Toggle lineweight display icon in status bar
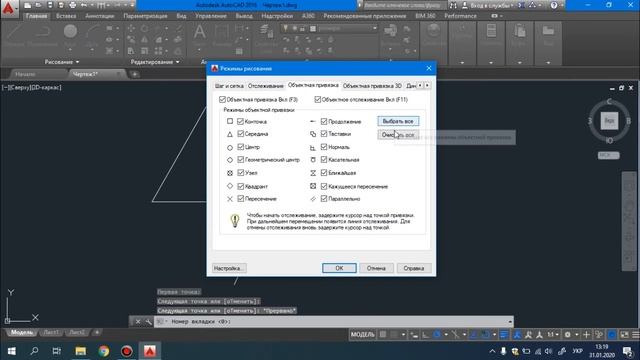Viewport: 640px width, 360px height. pyautogui.click(x=504, y=335)
